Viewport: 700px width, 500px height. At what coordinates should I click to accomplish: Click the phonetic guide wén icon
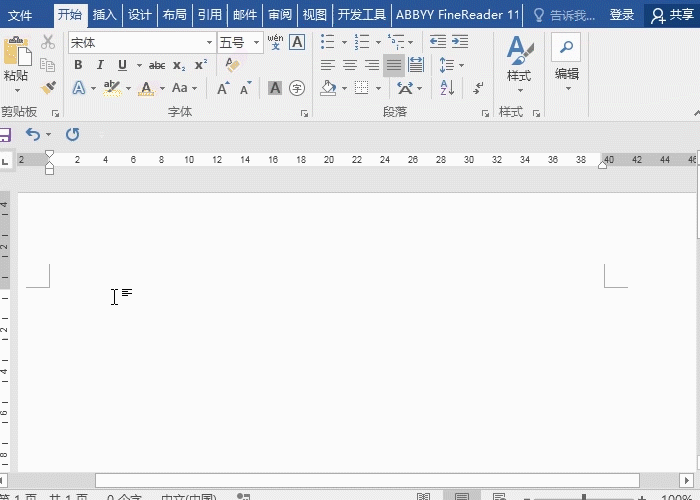[275, 42]
